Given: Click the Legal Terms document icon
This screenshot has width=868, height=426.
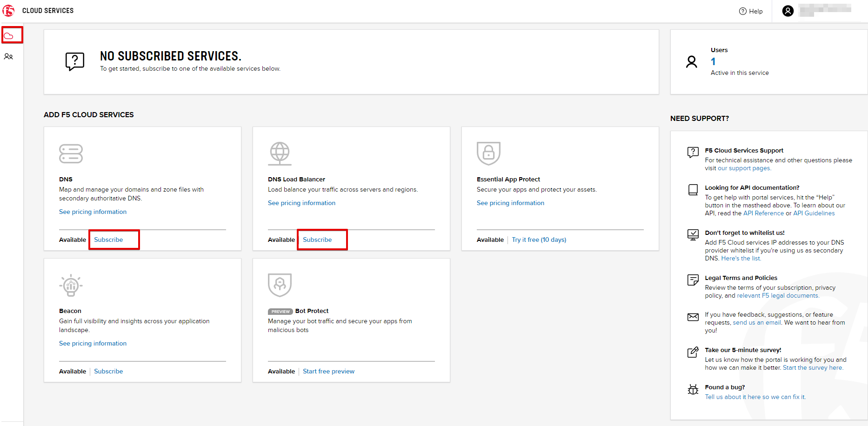Looking at the screenshot, I should point(693,280).
